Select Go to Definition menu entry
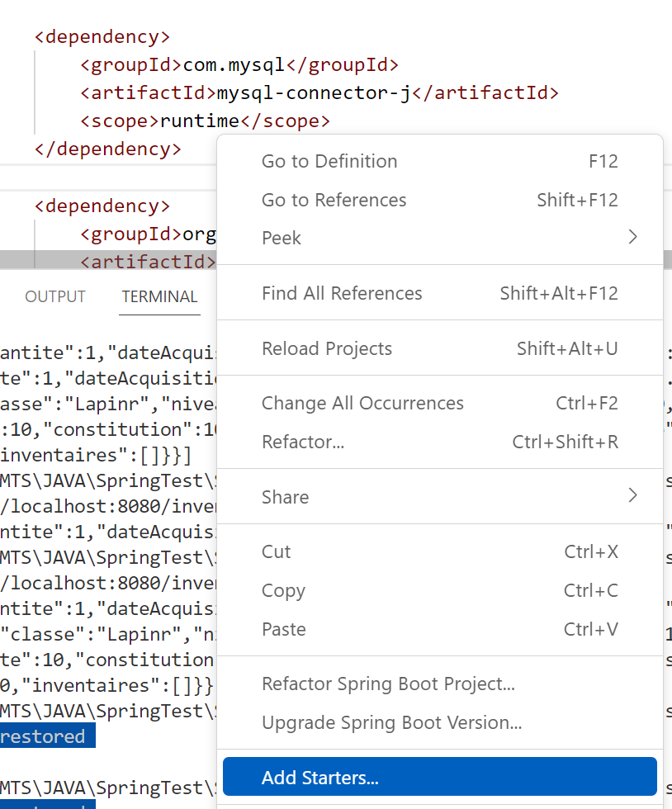Viewport: 672px width, 809px height. coord(329,162)
